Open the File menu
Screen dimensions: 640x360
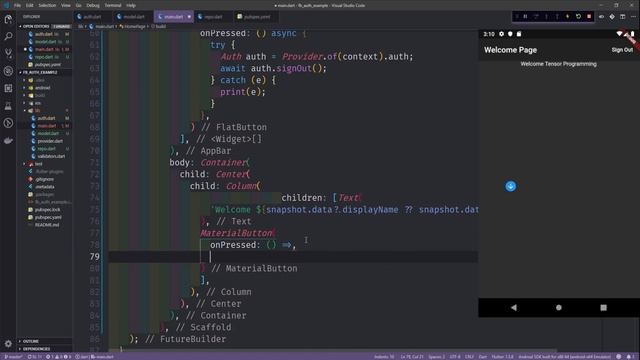point(17,5)
